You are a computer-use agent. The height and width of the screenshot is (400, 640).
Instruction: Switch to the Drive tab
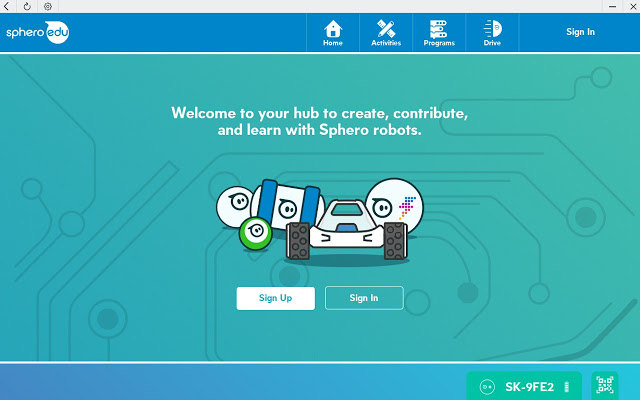click(492, 33)
